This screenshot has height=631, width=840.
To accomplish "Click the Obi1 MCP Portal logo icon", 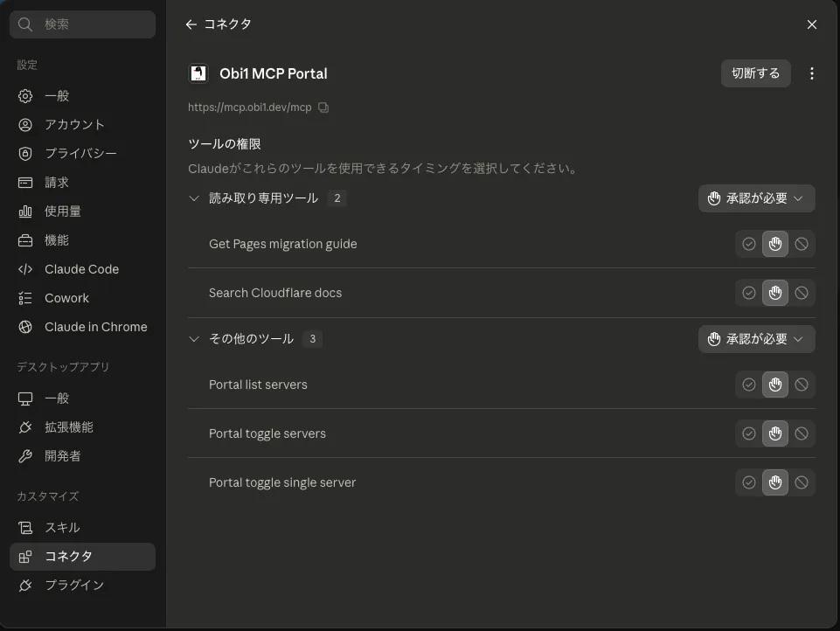I will (x=198, y=73).
